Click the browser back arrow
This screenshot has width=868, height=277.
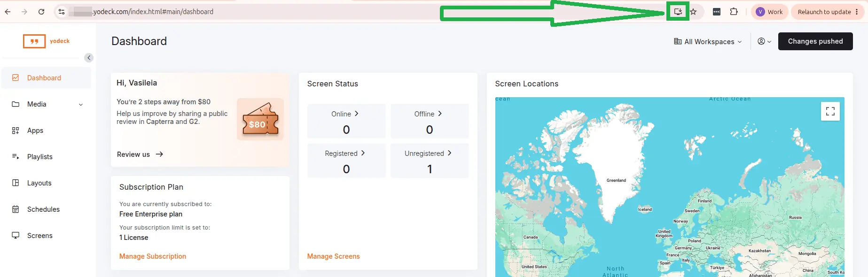[x=8, y=12]
